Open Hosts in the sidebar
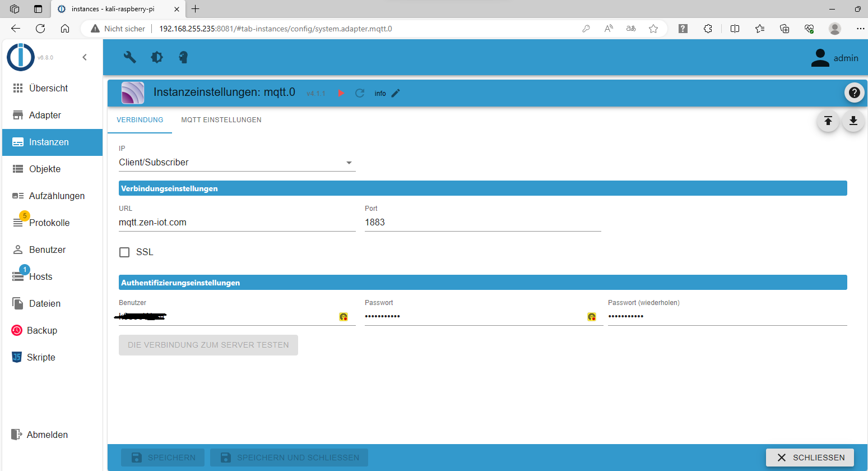This screenshot has width=868, height=471. pyautogui.click(x=53, y=276)
